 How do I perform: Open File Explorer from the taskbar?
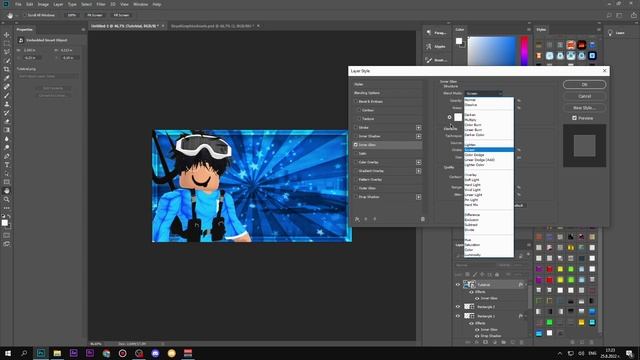click(57, 353)
